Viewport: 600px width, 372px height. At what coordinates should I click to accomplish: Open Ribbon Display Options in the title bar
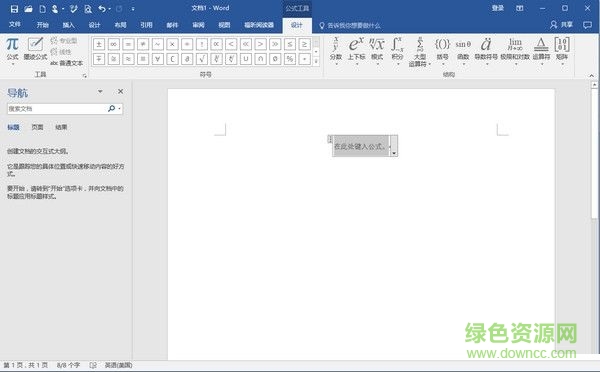pyautogui.click(x=520, y=8)
